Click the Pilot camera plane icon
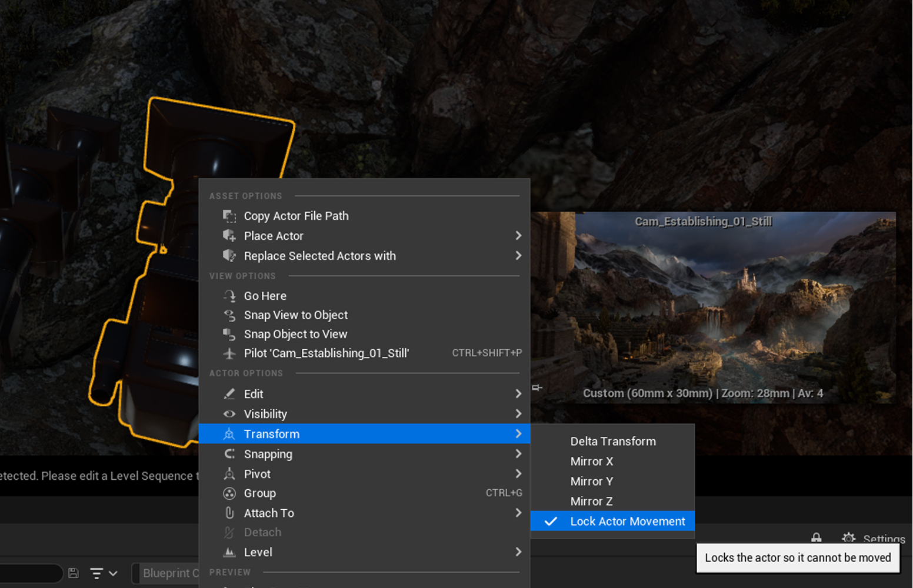Image resolution: width=913 pixels, height=588 pixels. (x=229, y=353)
